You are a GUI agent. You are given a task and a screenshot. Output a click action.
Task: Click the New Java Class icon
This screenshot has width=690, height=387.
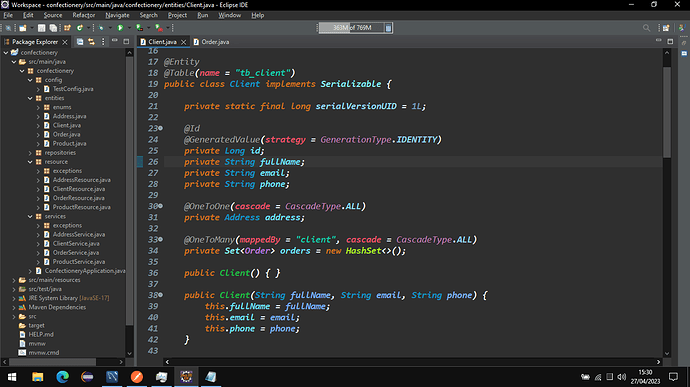pos(80,28)
